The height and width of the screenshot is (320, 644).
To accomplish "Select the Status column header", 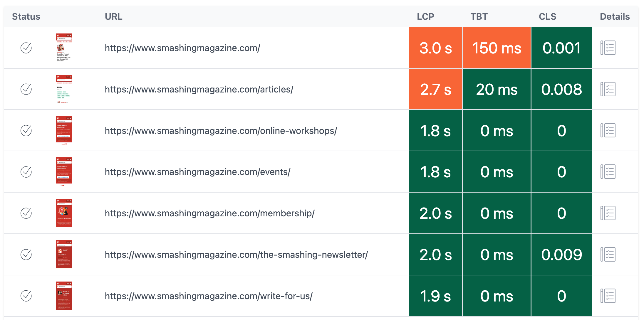I will pyautogui.click(x=26, y=16).
